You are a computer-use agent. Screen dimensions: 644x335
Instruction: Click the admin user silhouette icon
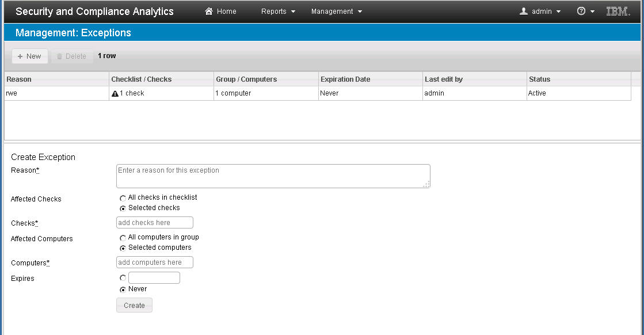tap(523, 10)
